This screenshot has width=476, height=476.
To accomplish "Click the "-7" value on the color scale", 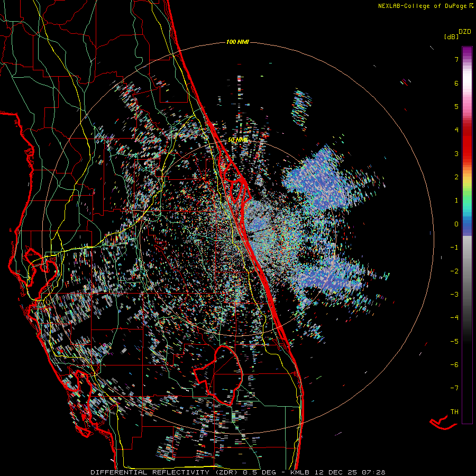I will point(454,388).
